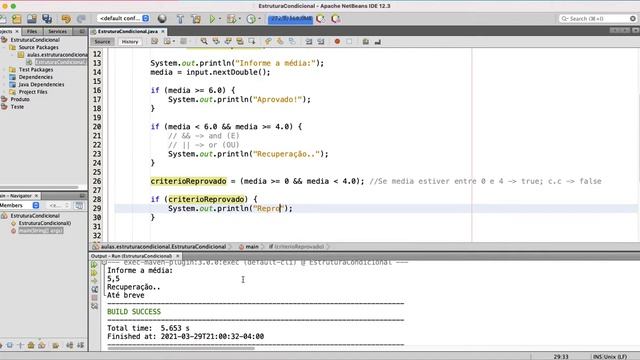640x360 pixels.
Task: Select Java Dependencies node
Action: coord(41,84)
